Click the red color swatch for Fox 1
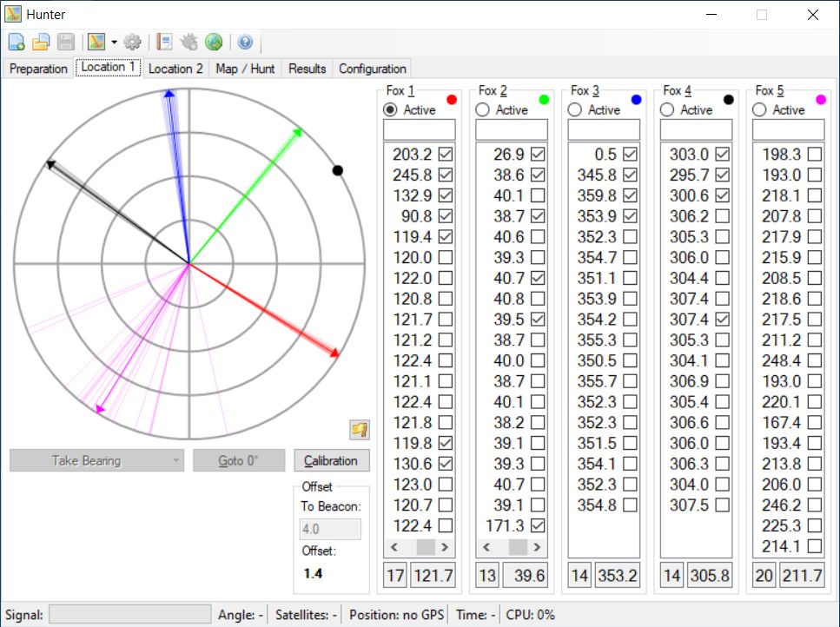840x627 pixels. click(x=452, y=100)
